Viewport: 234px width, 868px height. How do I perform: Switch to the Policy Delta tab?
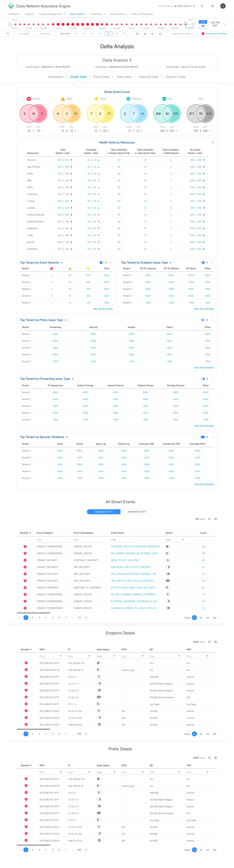[101, 77]
